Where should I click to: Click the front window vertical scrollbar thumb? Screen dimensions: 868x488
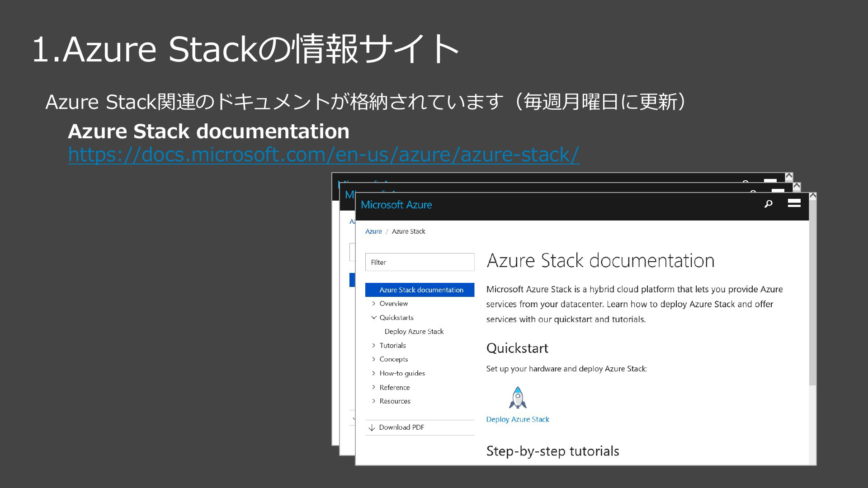(812, 293)
